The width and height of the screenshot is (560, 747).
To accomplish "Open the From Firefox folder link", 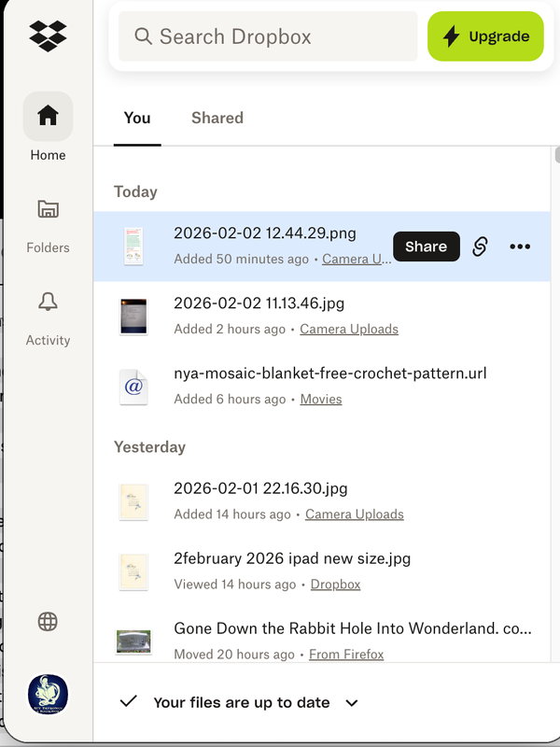I will coord(346,655).
